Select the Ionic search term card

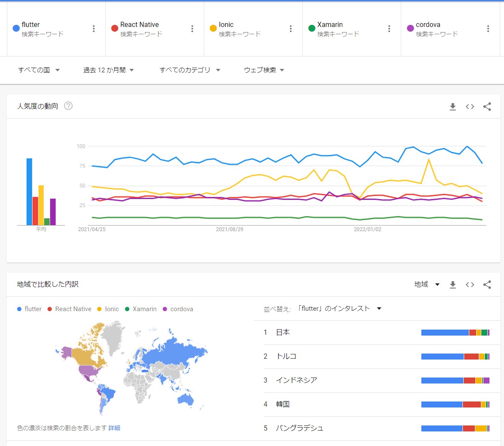[253, 29]
